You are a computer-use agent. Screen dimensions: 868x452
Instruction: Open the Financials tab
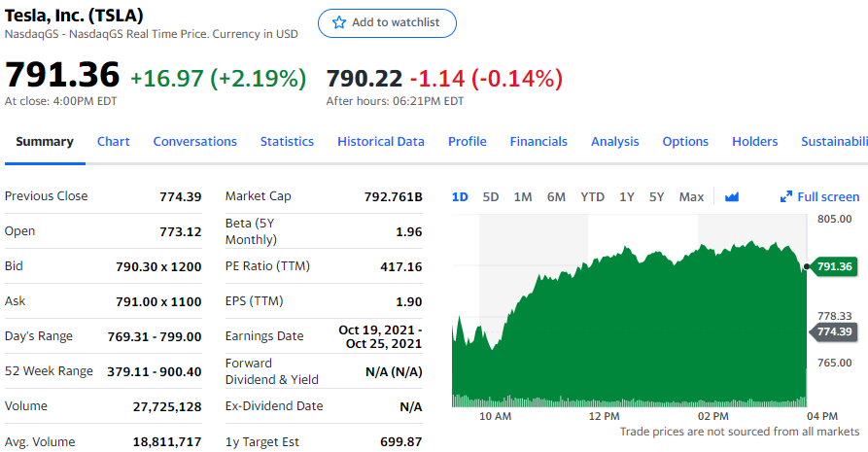pos(538,141)
